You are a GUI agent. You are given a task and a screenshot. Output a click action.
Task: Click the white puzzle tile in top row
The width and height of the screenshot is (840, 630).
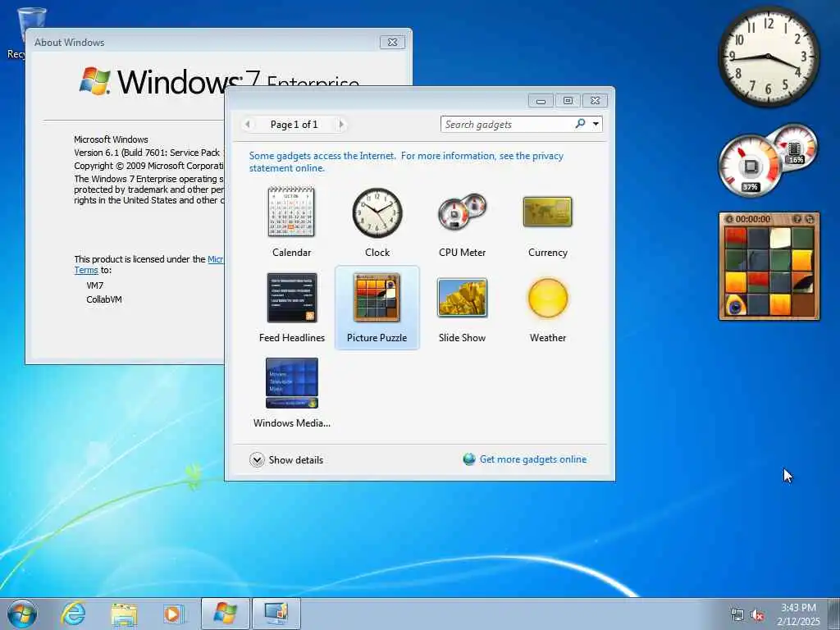pyautogui.click(x=780, y=239)
